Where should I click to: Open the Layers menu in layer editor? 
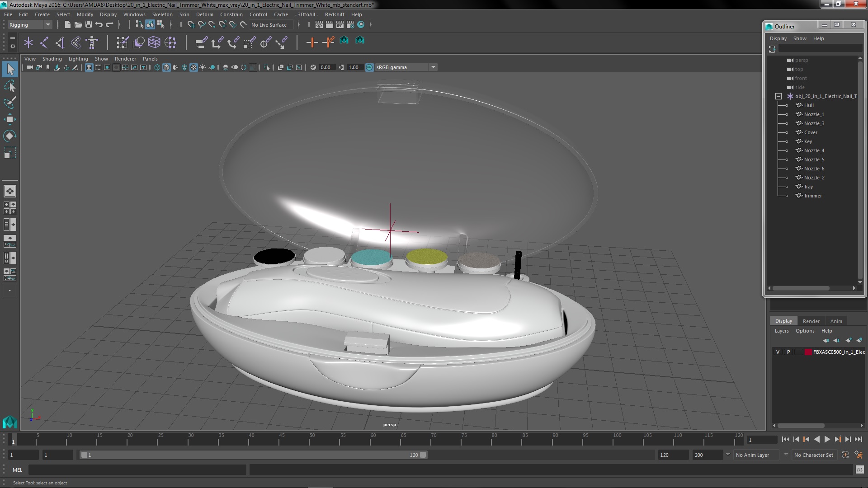point(781,331)
